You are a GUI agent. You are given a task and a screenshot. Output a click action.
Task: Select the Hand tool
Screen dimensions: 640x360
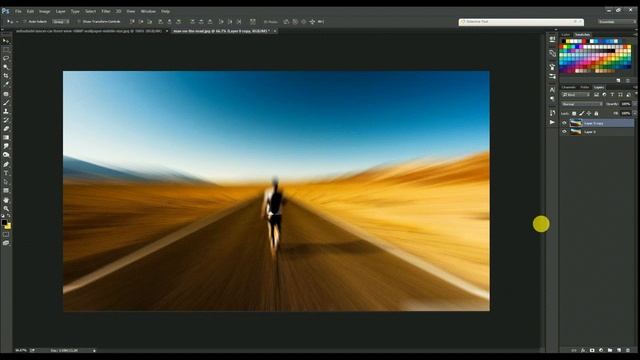[x=6, y=200]
